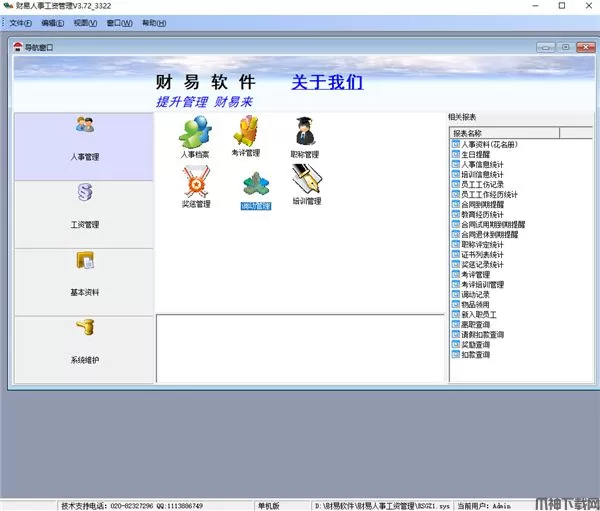Open the 员工工作经历统计 report
Image resolution: width=600 pixels, height=511 pixels.
(484, 194)
